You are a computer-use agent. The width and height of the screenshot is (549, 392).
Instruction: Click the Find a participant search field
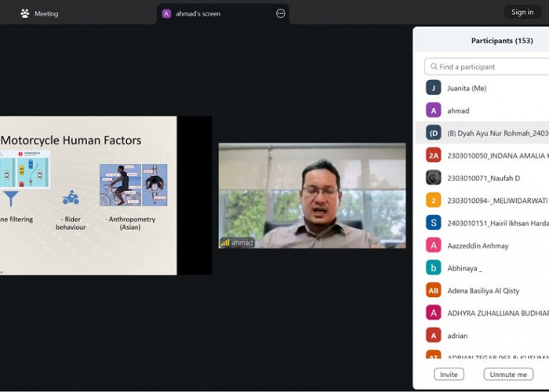tap(490, 67)
